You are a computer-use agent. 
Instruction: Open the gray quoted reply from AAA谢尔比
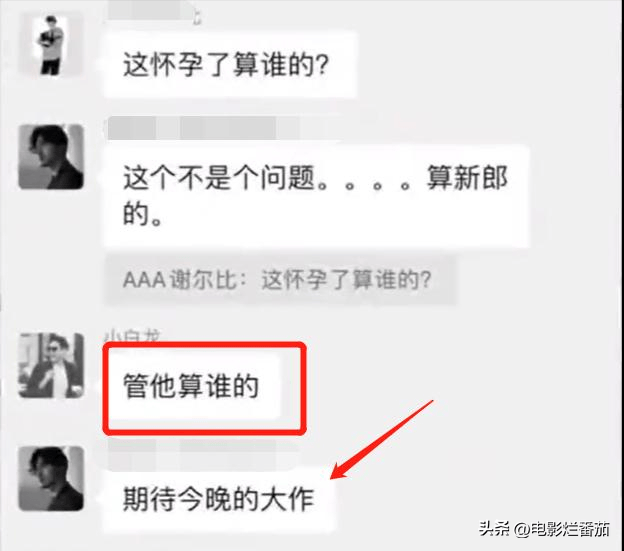point(280,280)
